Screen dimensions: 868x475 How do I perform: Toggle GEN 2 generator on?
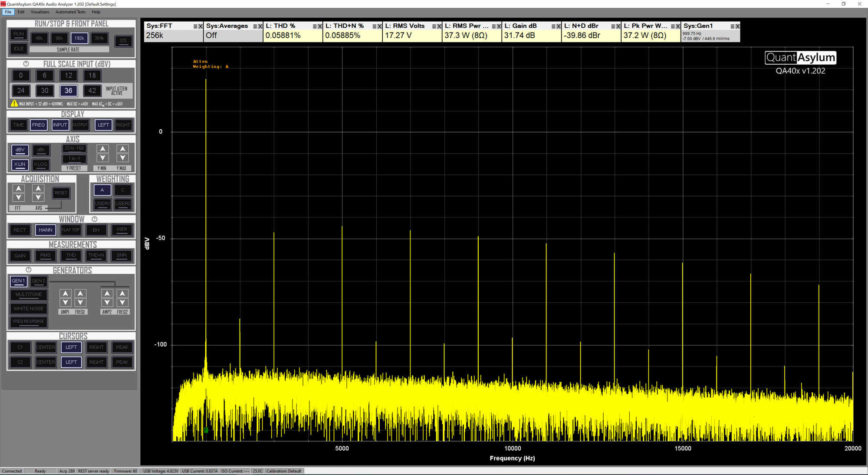coord(38,281)
